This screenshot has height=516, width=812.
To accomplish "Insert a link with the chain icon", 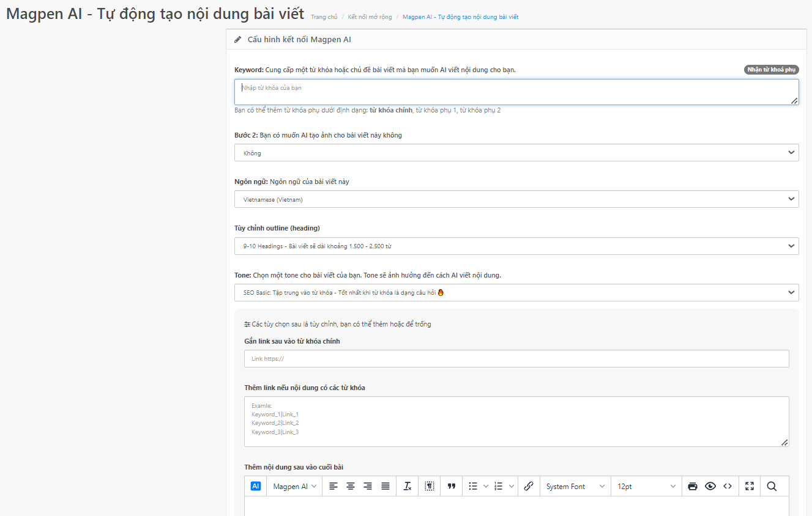I will pyautogui.click(x=529, y=486).
